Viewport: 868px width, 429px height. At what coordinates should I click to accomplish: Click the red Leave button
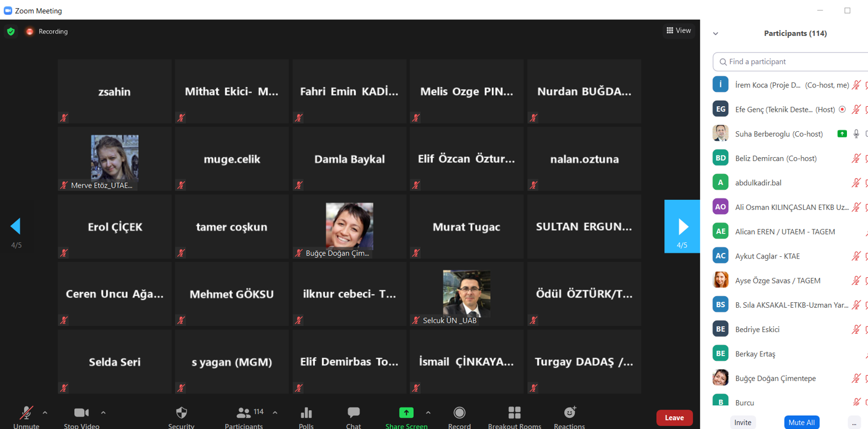(x=674, y=418)
